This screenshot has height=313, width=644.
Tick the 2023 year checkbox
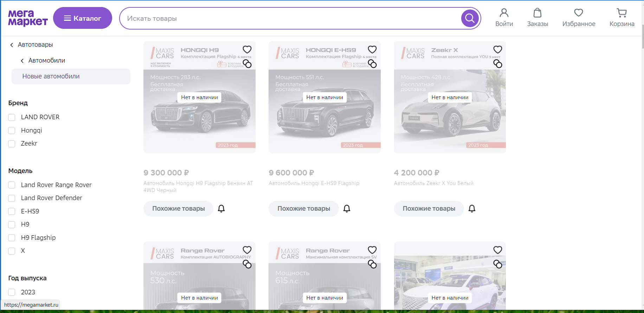click(12, 292)
